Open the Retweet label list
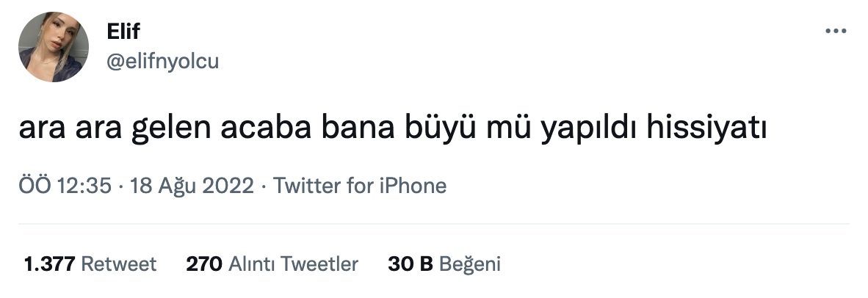The height and width of the screenshot is (298, 868). (118, 264)
